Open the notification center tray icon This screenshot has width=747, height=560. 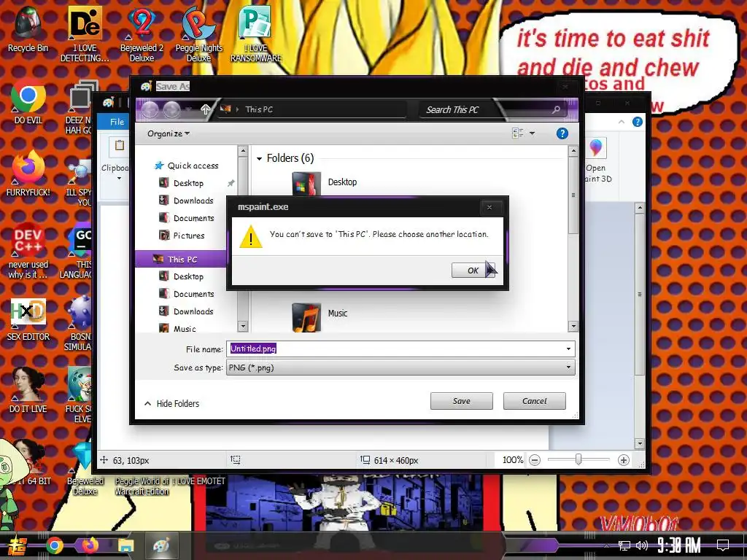click(x=723, y=545)
